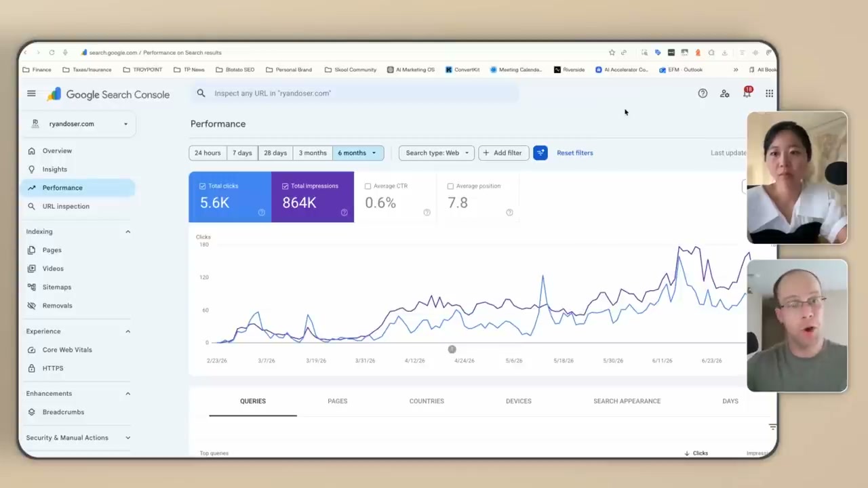Open Search type: Web dropdown
The width and height of the screenshot is (868, 488).
[x=437, y=152]
